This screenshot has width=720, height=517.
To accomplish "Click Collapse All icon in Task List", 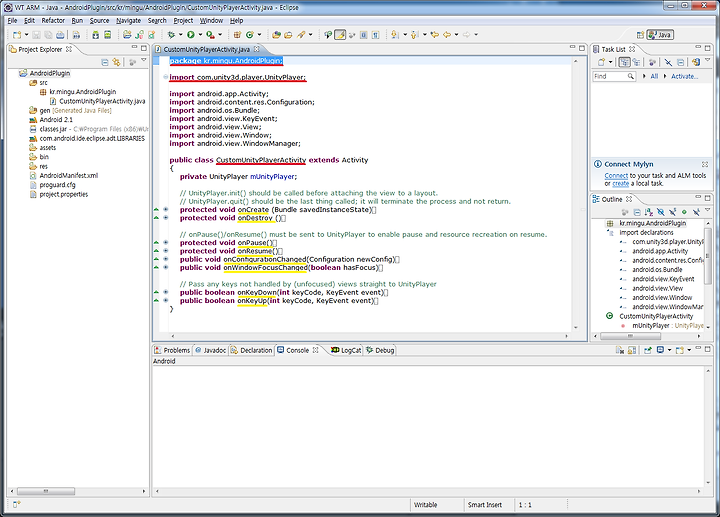I will coord(681,62).
